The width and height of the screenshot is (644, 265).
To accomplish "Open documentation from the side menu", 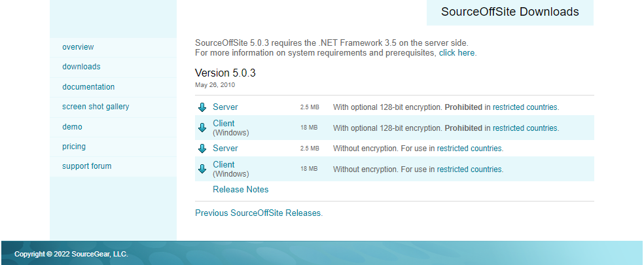I will (88, 87).
